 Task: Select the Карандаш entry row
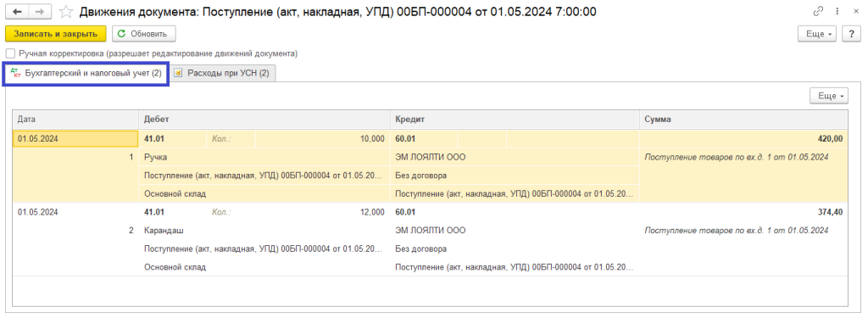(430, 239)
